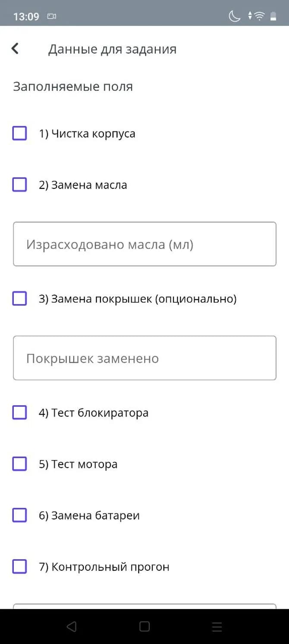
Task: Tap screen recording icon in status bar
Action: pos(52,17)
